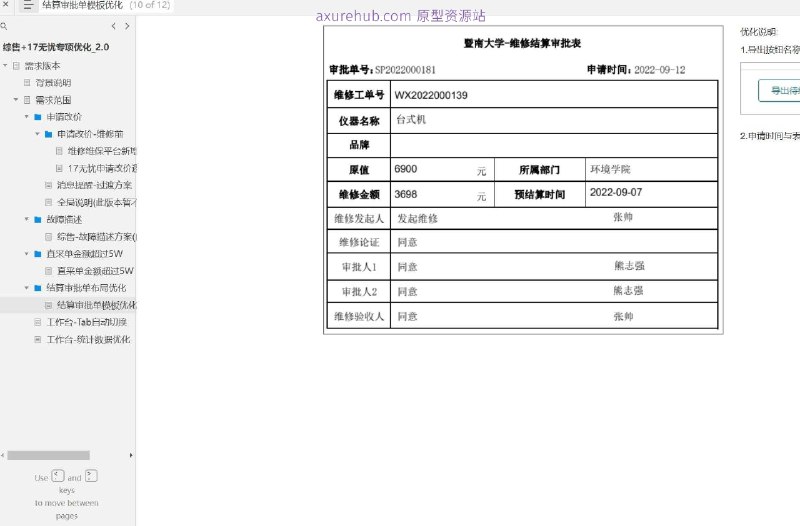This screenshot has height=526, width=800.
Task: Click 熊志强 in the 审批人2 row
Action: point(628,291)
